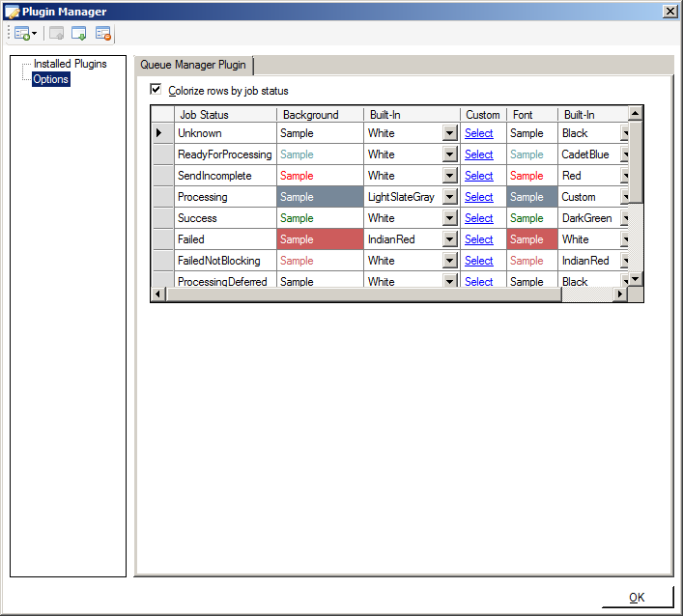Screen dimensions: 683x616
Task: Click the Select link for the Success row
Action: [479, 218]
